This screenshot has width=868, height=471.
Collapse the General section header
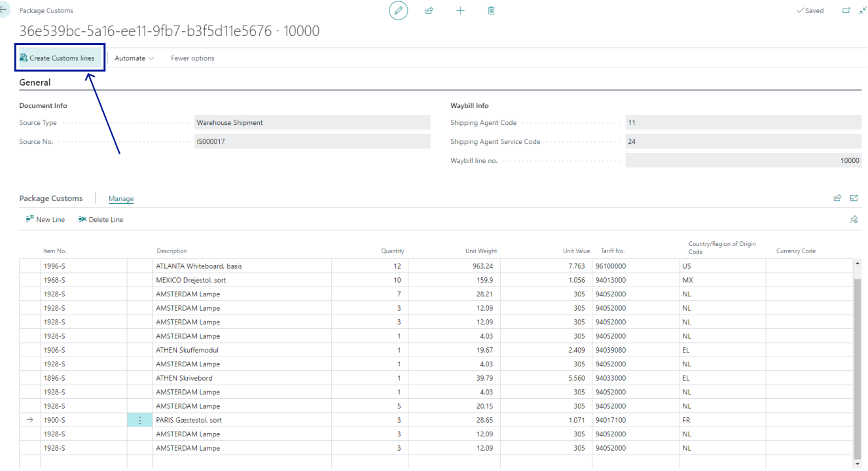tap(35, 82)
